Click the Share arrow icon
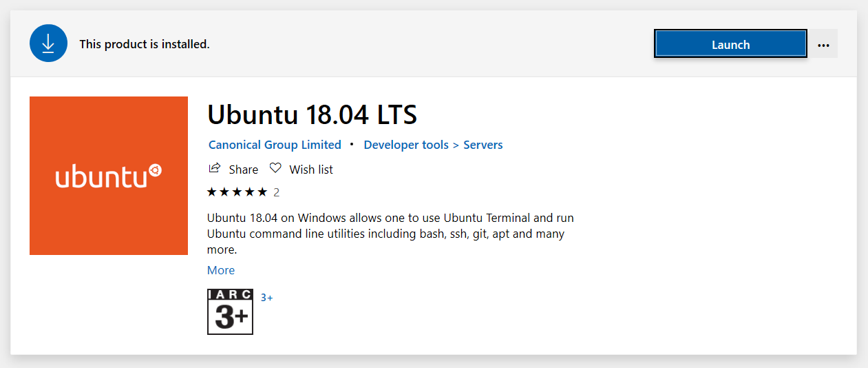The height and width of the screenshot is (368, 868). pyautogui.click(x=215, y=168)
